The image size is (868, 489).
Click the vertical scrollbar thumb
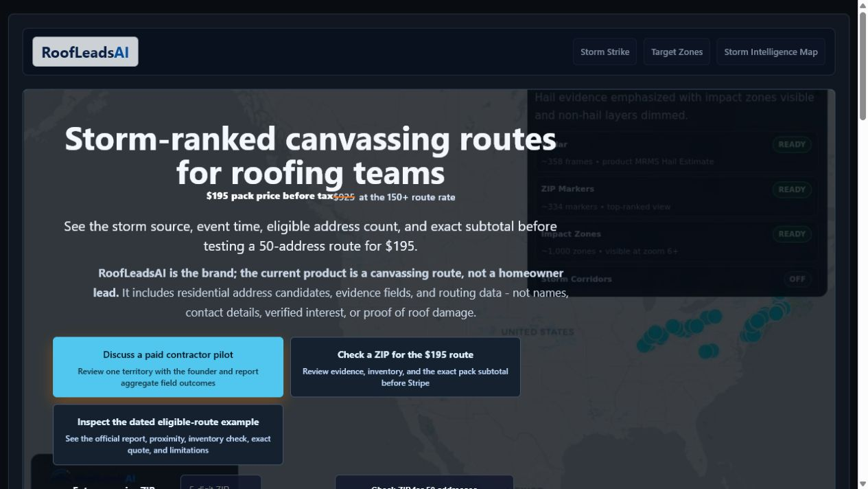pos(863,67)
